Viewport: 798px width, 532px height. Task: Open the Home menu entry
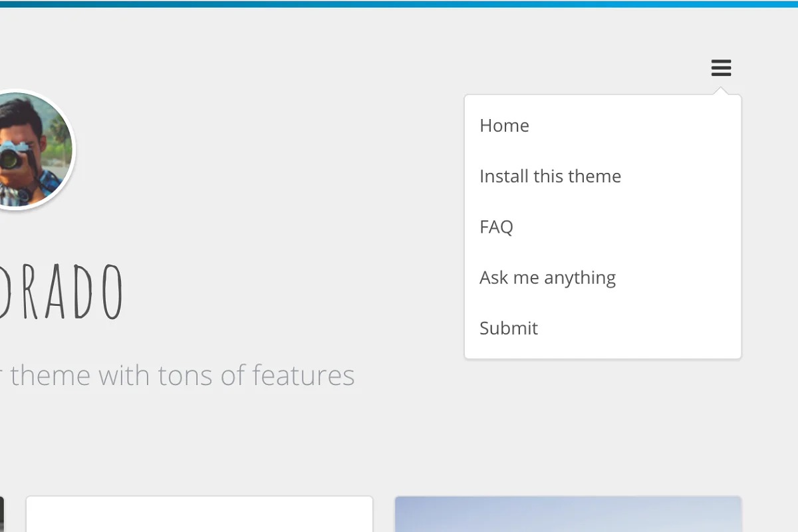click(x=504, y=126)
